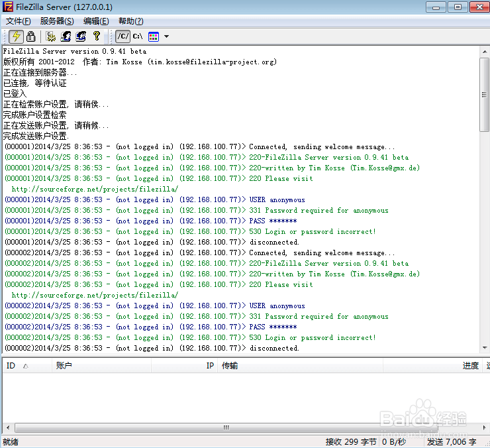
Task: Click the 已登入 log line
Action: (15, 93)
